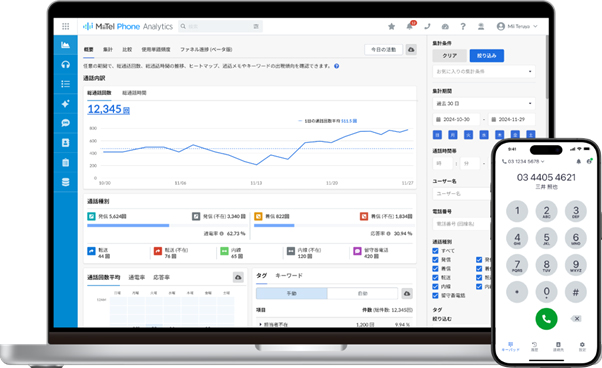Screen dimensions: 602x368
Task: Switch to the 比較 tab
Action: (x=127, y=50)
